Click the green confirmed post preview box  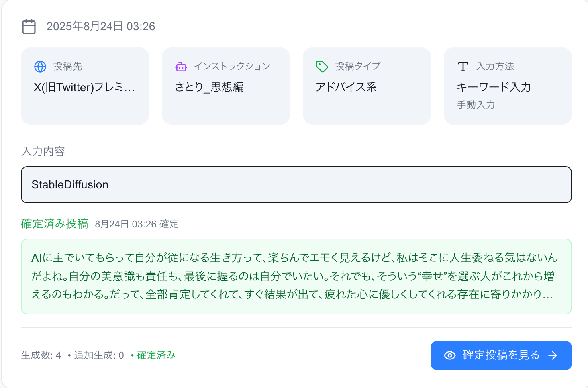296,276
